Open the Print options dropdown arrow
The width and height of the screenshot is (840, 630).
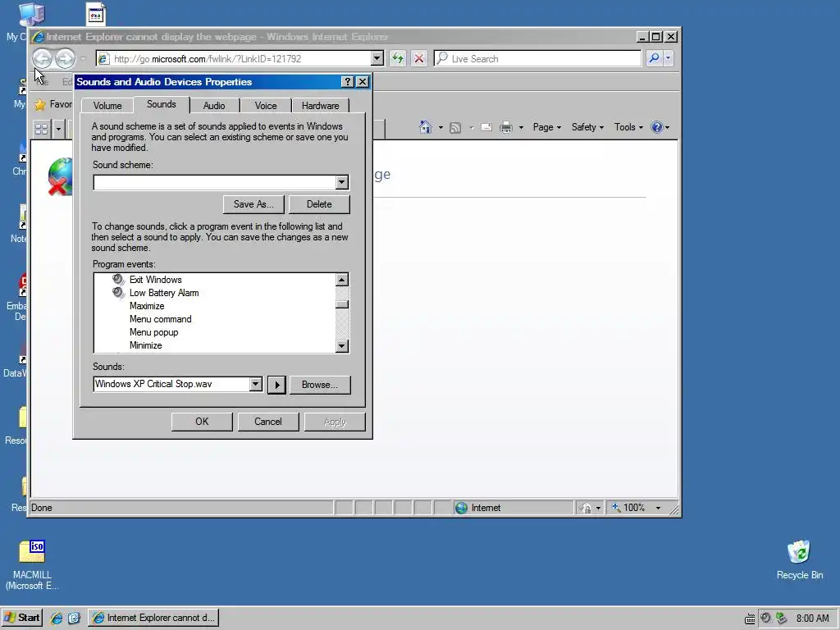point(521,127)
